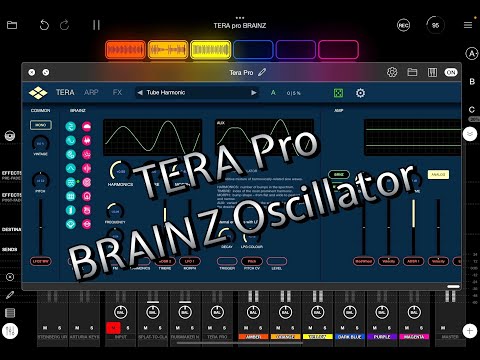The height and width of the screenshot is (360, 480).
Task: Select the teal grid BRAINZ model
Action: pos(70,196)
